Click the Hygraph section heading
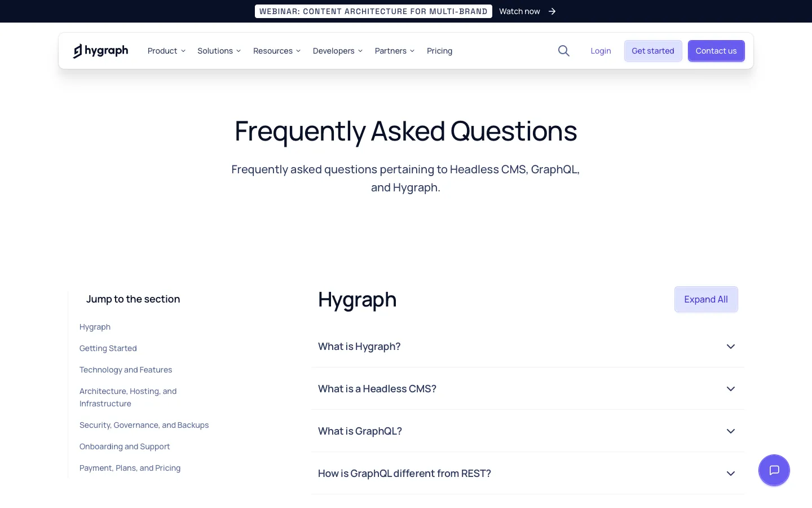The height and width of the screenshot is (508, 812). (357, 300)
